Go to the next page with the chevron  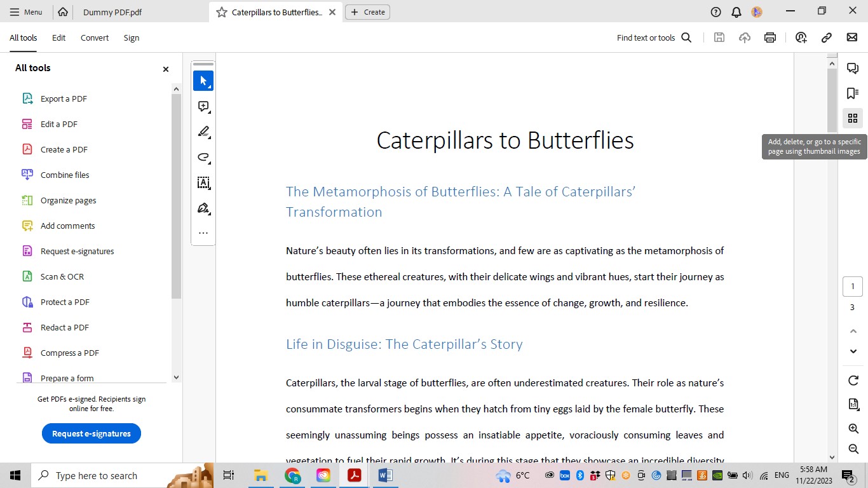tap(853, 351)
